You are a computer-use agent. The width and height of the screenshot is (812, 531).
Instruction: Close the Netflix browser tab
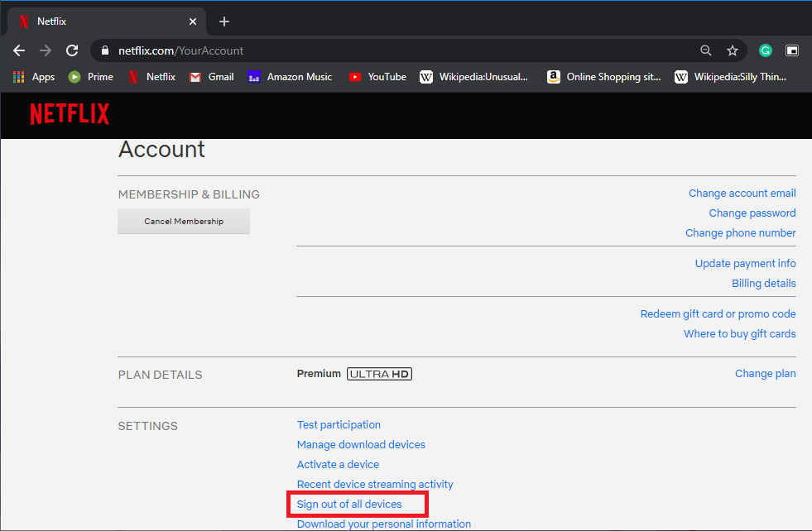coord(193,22)
